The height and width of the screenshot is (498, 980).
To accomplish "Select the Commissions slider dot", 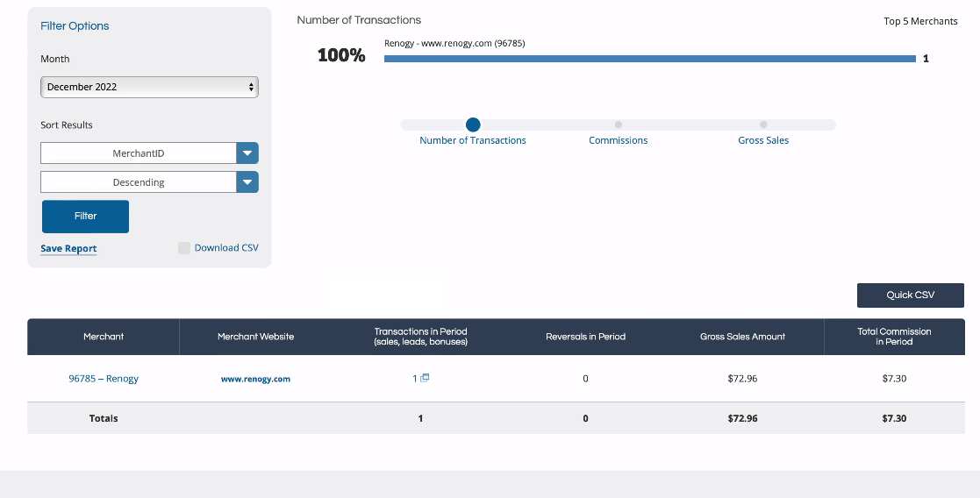I will pyautogui.click(x=619, y=125).
